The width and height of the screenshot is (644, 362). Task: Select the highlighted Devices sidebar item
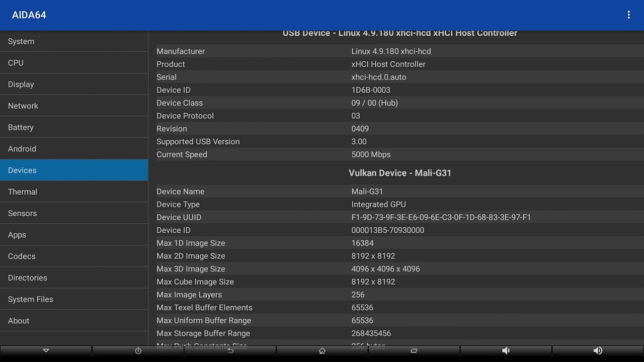(74, 170)
